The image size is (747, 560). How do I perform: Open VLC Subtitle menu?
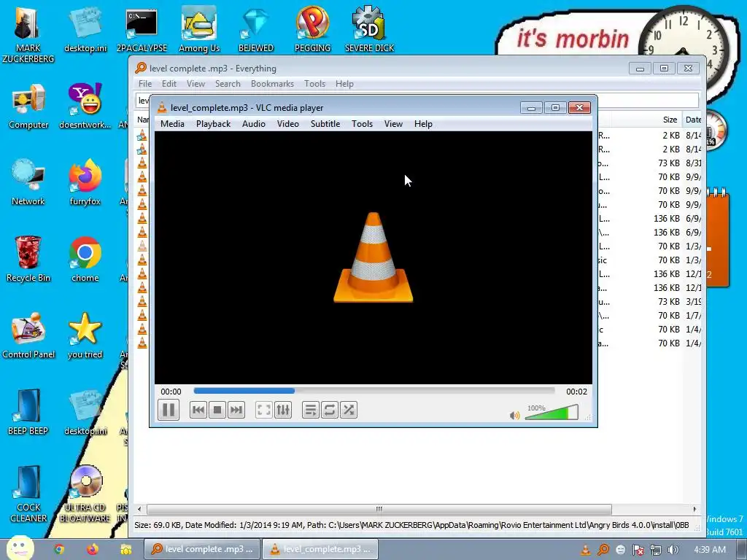[325, 124]
